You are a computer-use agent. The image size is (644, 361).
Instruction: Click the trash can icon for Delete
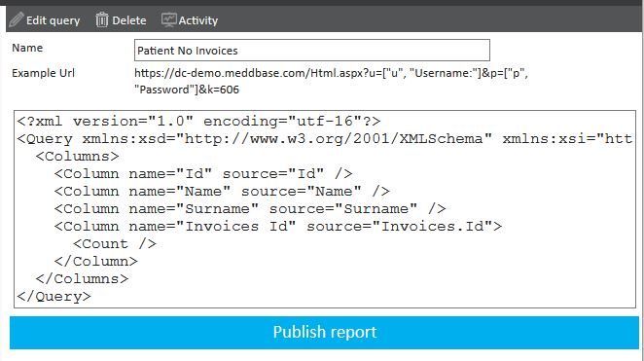[x=102, y=19]
